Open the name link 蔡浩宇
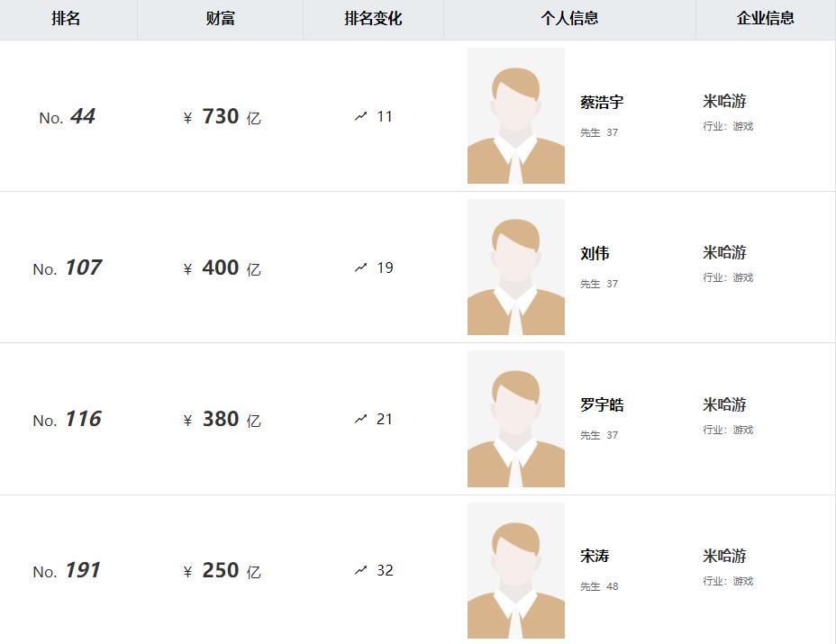Viewport: 836px width, 644px height. (602, 102)
